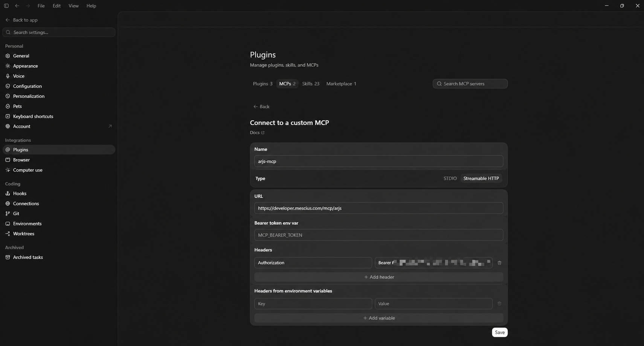This screenshot has width=644, height=346.
Task: Select the STDIO connection type
Action: [x=450, y=178]
